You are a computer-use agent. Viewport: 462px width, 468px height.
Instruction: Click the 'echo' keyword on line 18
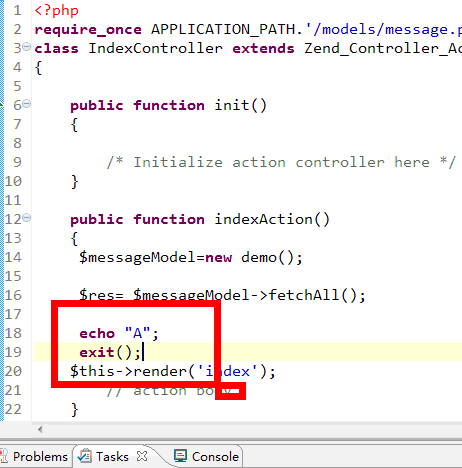click(x=97, y=334)
